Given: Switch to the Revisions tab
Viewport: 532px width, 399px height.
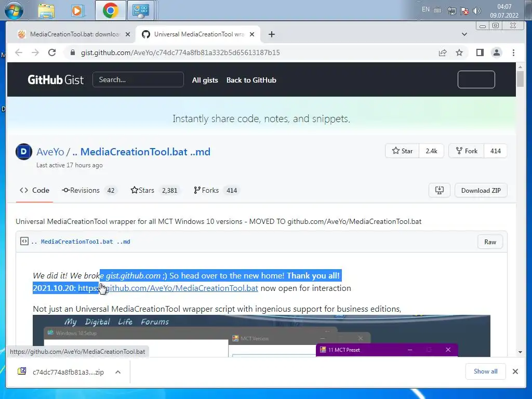Looking at the screenshot, I should point(89,190).
